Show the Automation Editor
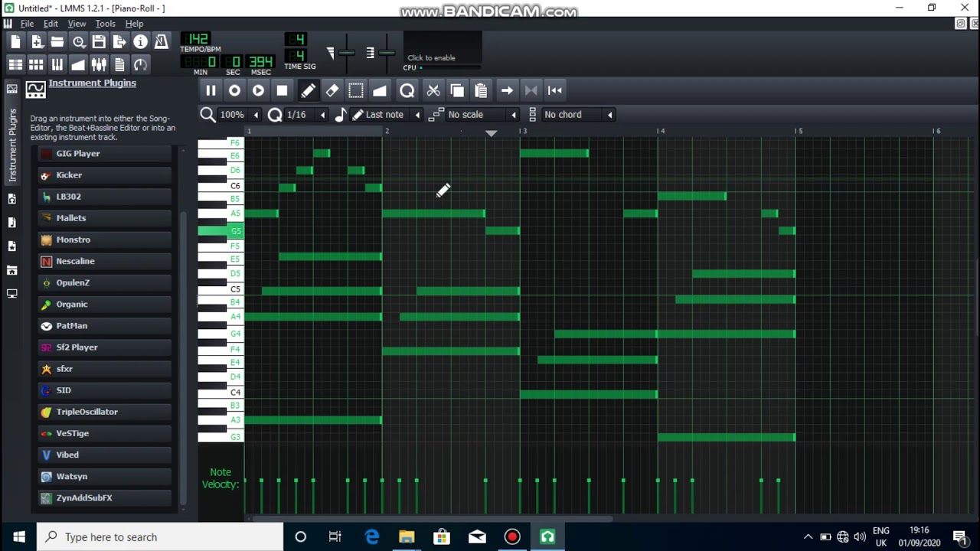 click(x=78, y=64)
